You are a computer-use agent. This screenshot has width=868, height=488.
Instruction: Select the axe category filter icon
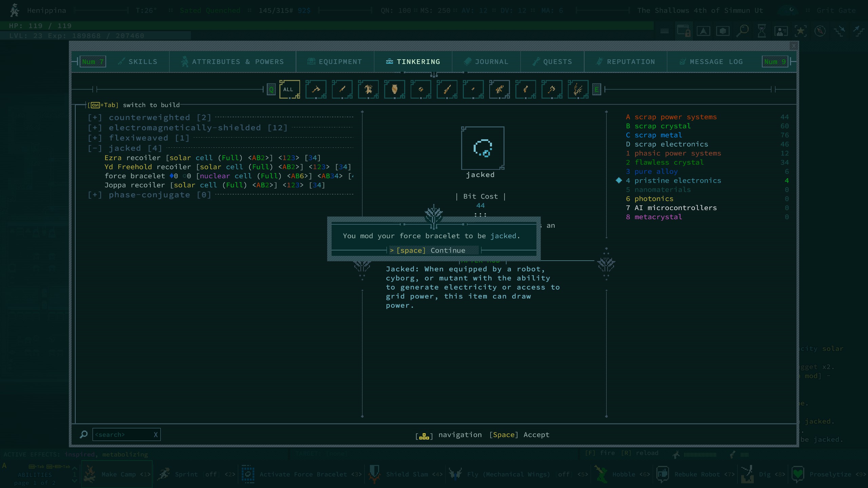coord(316,89)
